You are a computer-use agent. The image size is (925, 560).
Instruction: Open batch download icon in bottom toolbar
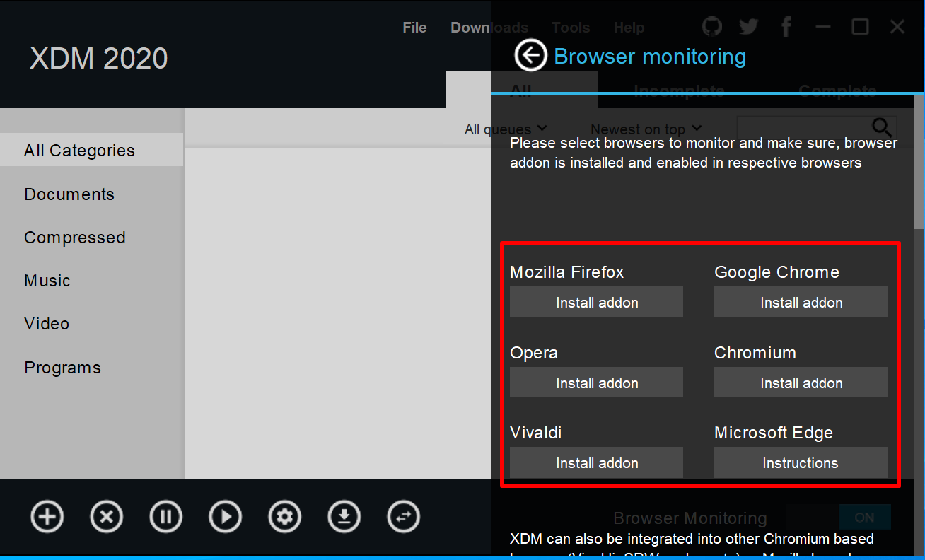point(344,516)
